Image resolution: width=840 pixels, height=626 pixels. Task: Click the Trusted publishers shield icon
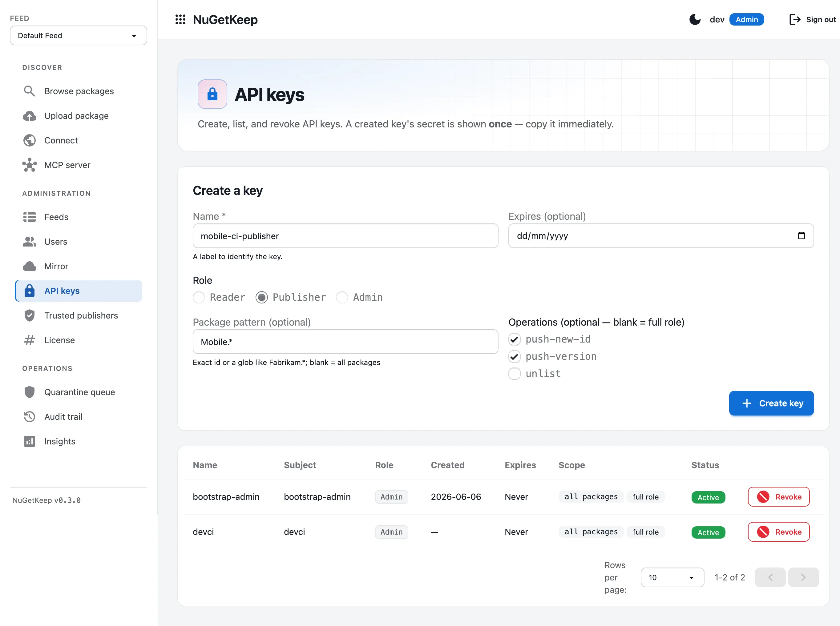point(29,315)
